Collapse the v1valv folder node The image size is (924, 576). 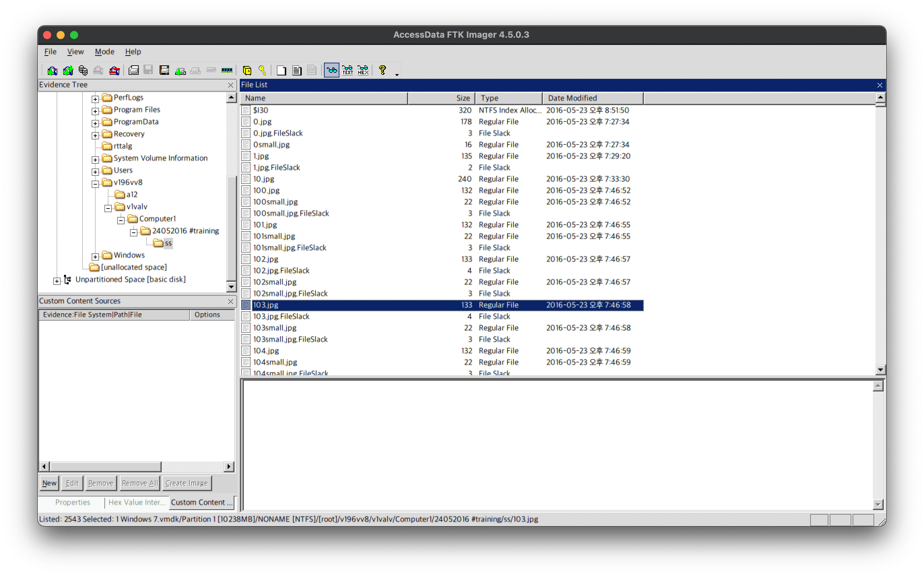click(108, 208)
